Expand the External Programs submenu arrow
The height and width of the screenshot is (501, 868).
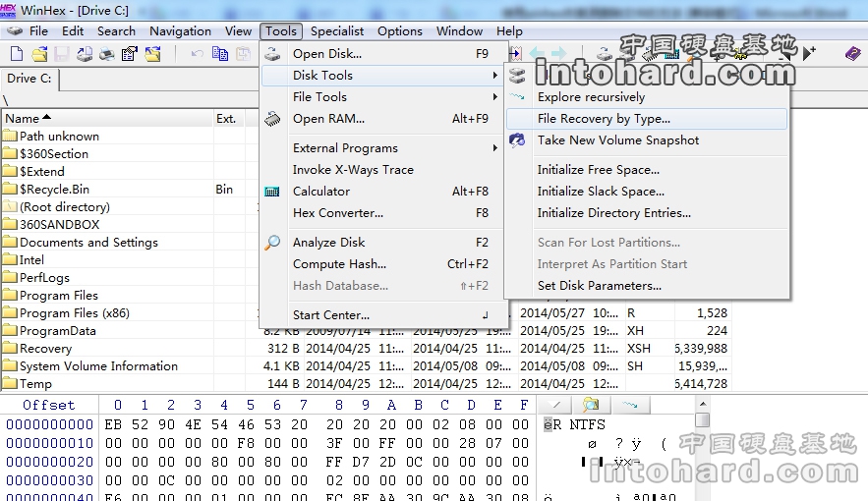(494, 147)
